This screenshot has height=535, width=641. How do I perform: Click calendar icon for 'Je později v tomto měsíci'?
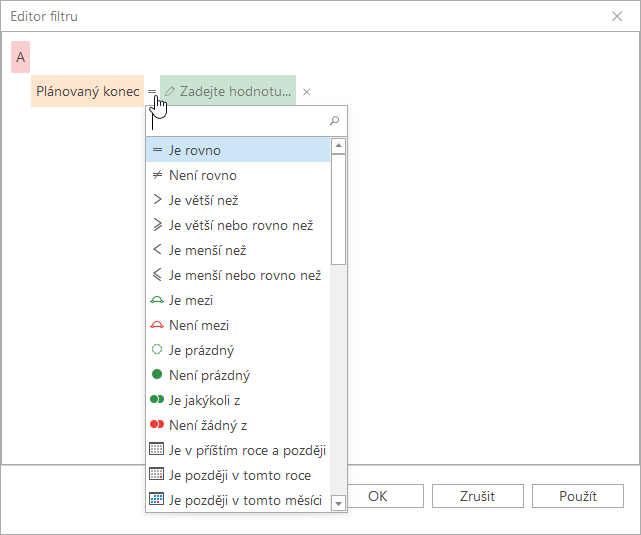coord(157,499)
